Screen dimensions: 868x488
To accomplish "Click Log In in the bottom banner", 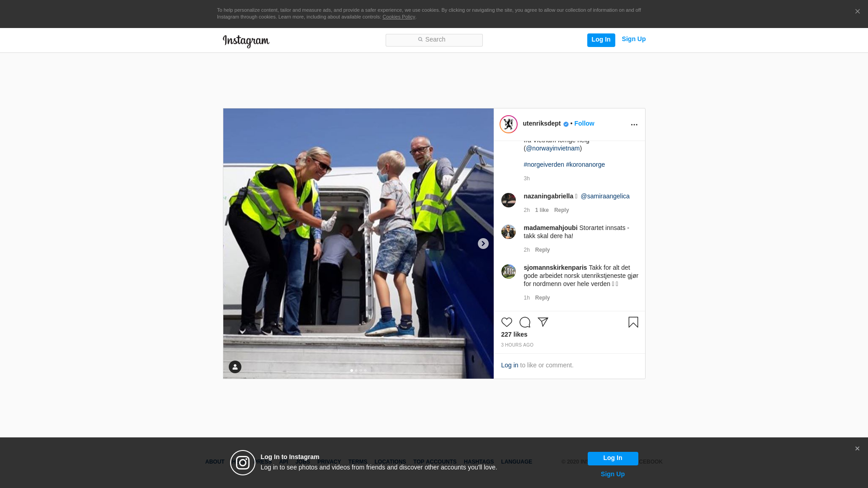I will 613,459.
